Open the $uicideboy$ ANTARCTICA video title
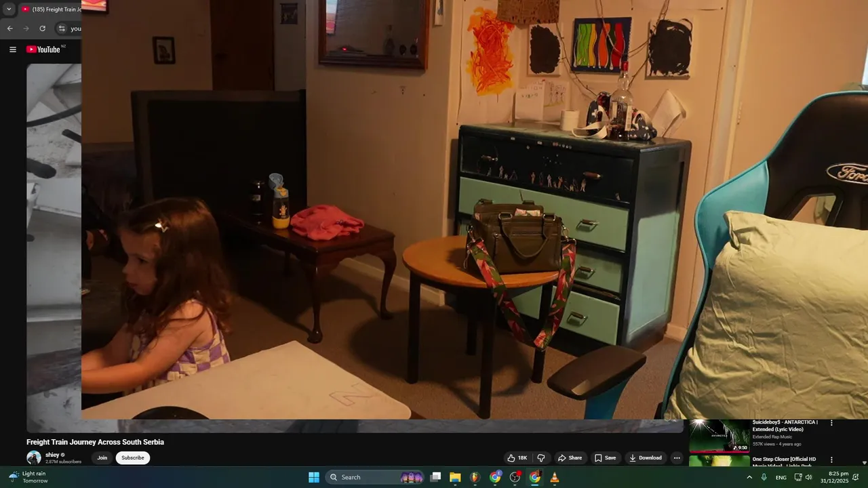The height and width of the screenshot is (488, 868). [x=785, y=426]
